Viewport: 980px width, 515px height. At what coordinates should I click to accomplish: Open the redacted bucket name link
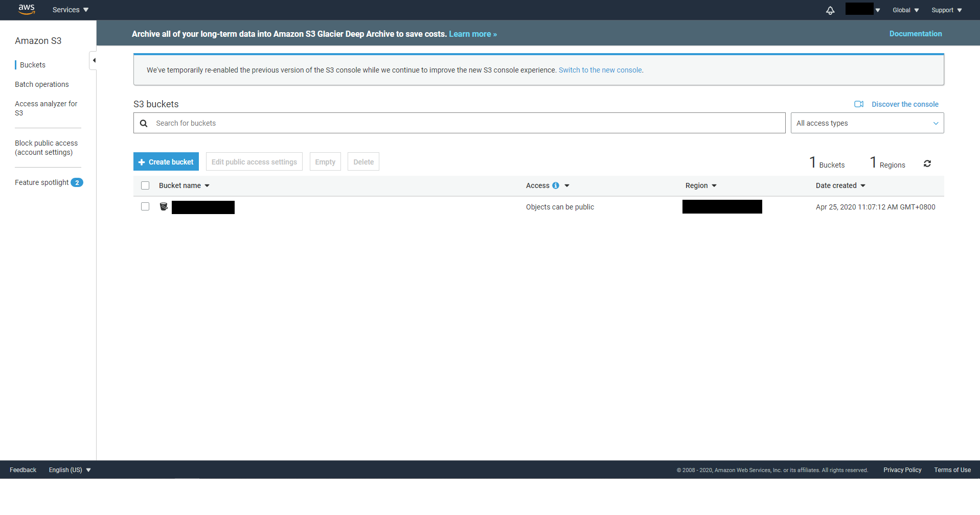coord(203,207)
